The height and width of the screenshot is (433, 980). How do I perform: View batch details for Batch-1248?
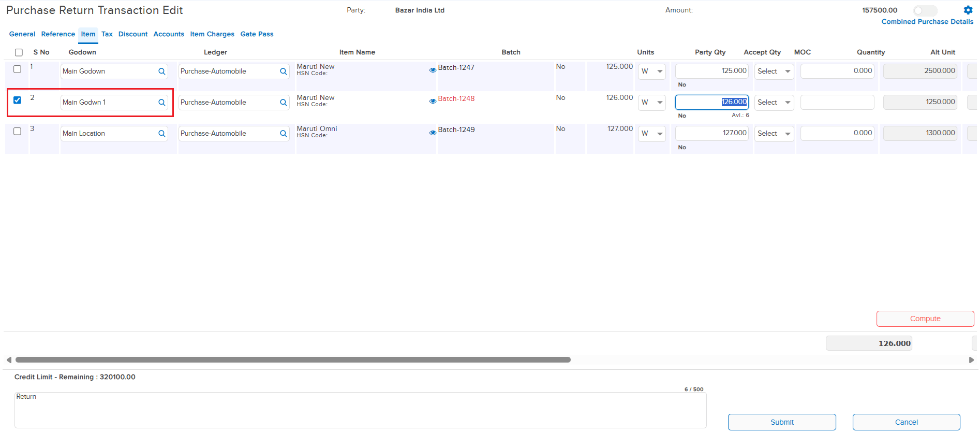coord(433,101)
